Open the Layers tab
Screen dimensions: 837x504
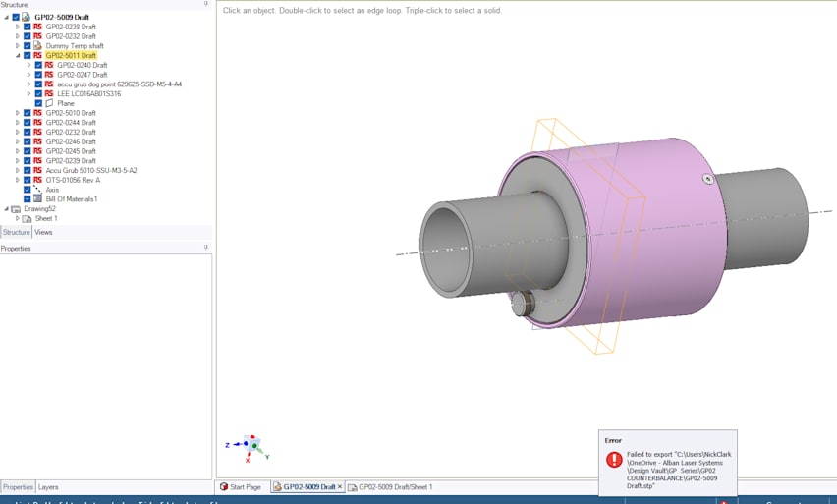[48, 487]
